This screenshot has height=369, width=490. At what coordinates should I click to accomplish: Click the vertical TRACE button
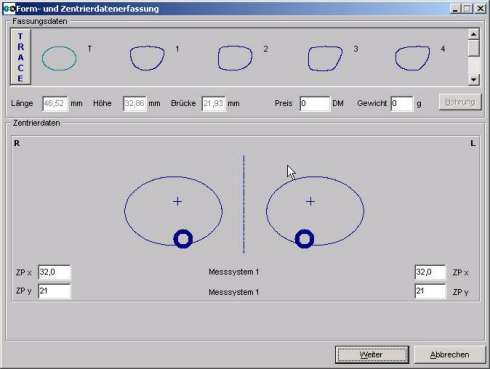tap(21, 57)
